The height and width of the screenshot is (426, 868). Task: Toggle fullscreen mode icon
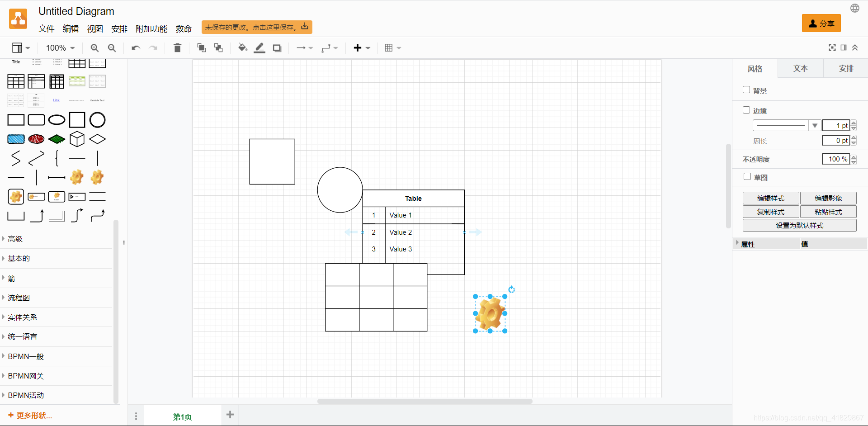click(x=832, y=47)
